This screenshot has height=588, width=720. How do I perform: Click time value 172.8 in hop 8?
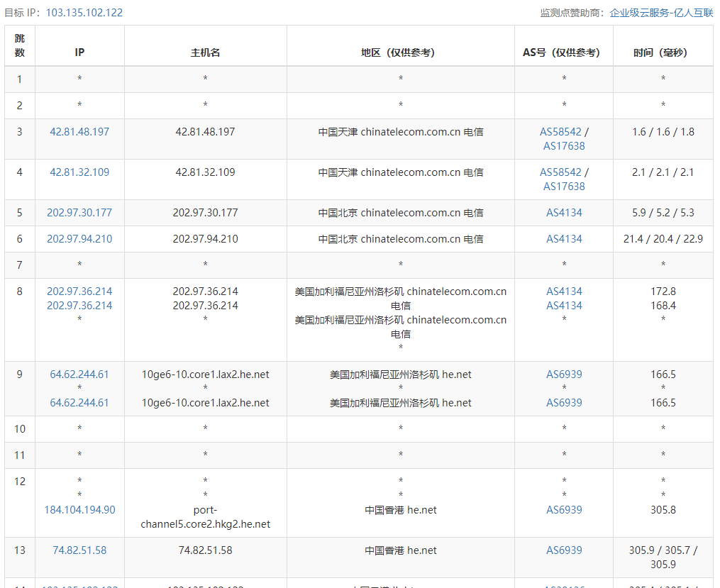pos(663,292)
